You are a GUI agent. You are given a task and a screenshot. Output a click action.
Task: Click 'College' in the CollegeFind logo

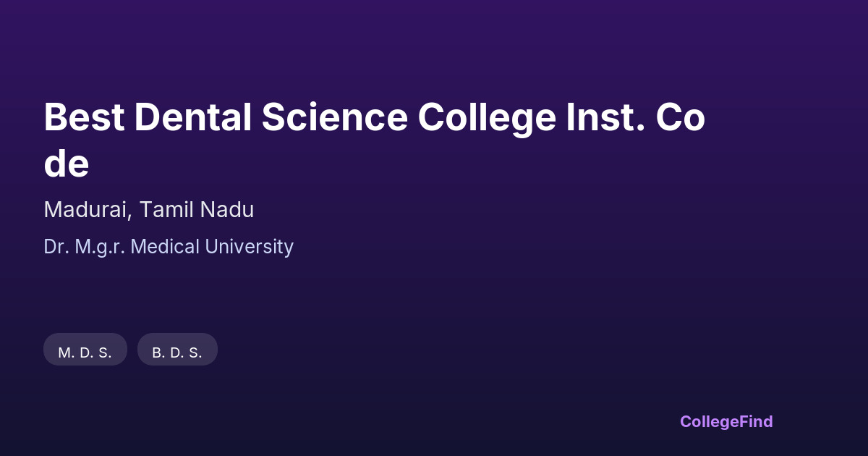(710, 421)
